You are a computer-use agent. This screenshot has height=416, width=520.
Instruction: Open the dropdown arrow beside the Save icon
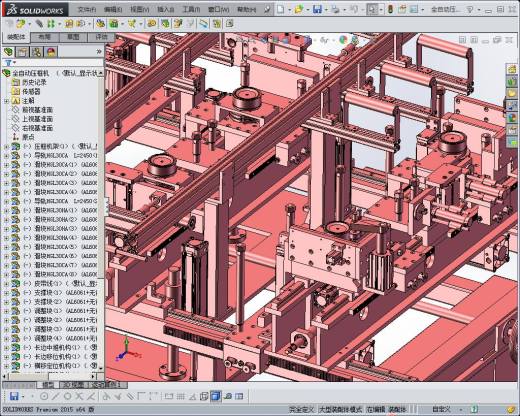[x=326, y=10]
